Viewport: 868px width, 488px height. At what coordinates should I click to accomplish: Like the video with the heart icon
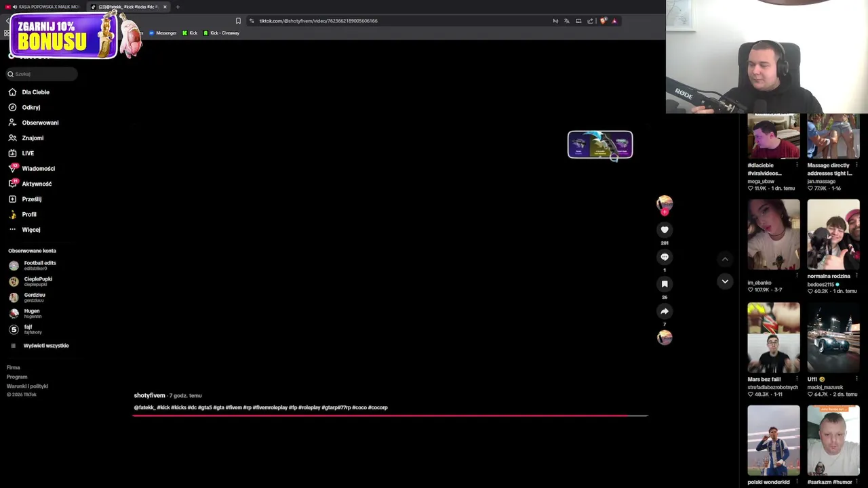(x=665, y=230)
